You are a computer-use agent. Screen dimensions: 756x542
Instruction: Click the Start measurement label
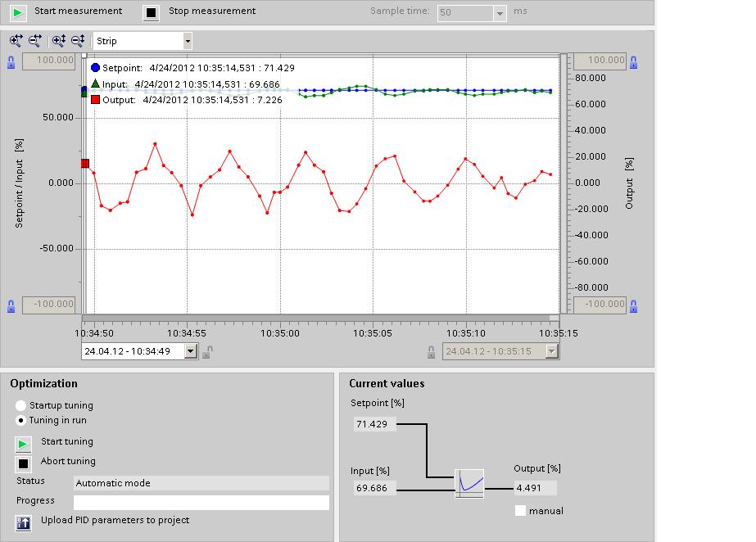tap(78, 11)
